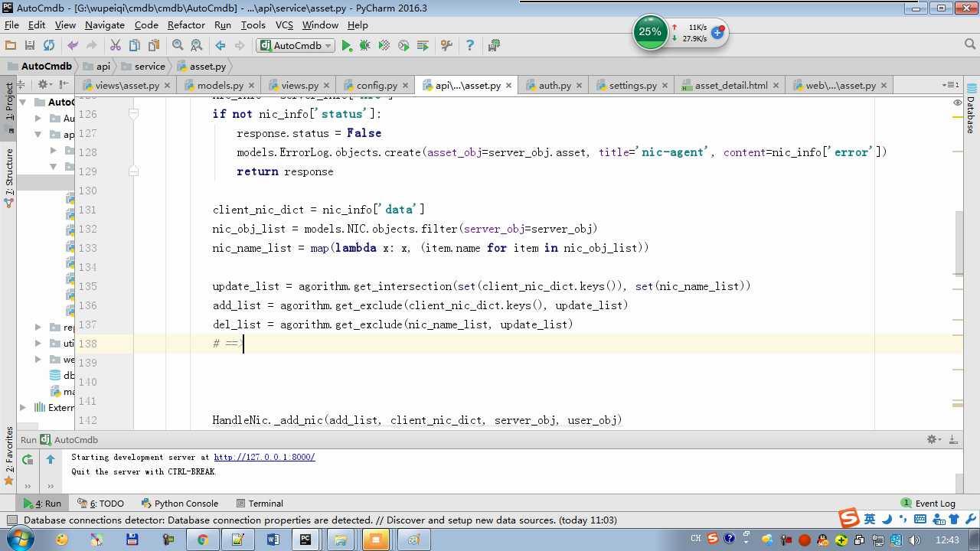Click the Back navigation arrow

pos(220,46)
